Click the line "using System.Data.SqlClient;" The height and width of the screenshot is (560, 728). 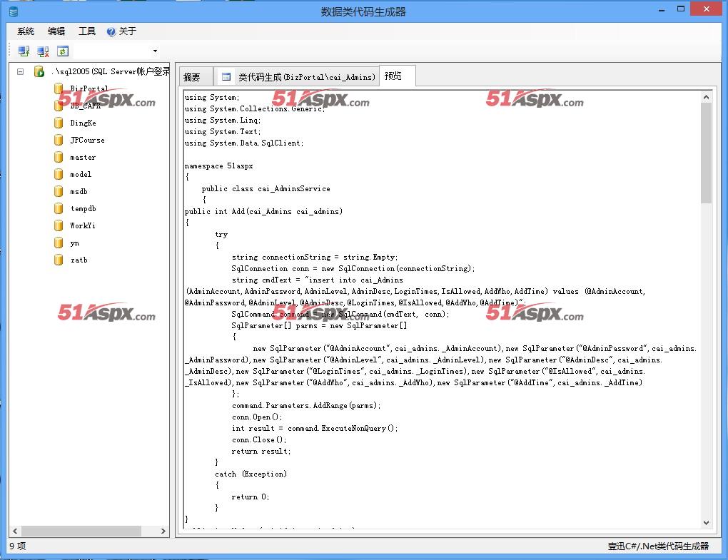[x=244, y=143]
